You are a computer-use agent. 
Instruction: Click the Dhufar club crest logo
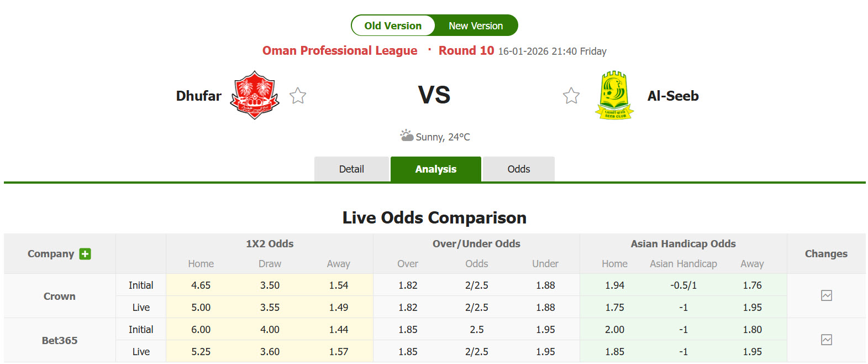point(253,95)
